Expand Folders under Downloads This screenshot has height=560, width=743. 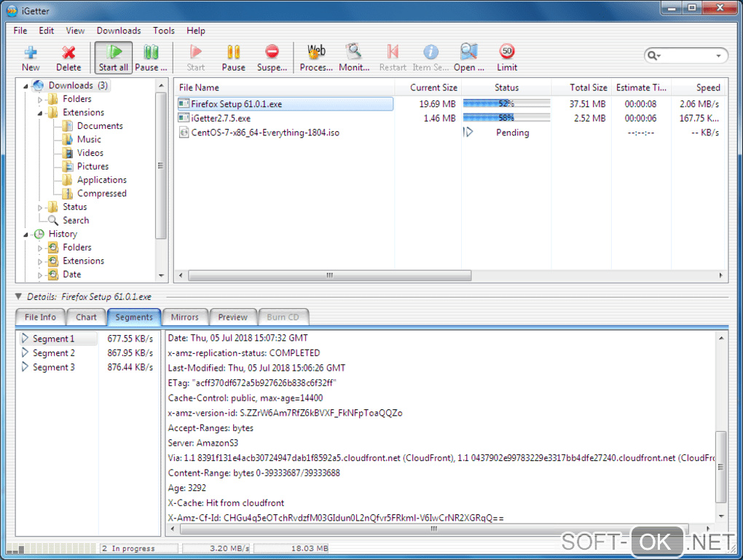click(40, 100)
